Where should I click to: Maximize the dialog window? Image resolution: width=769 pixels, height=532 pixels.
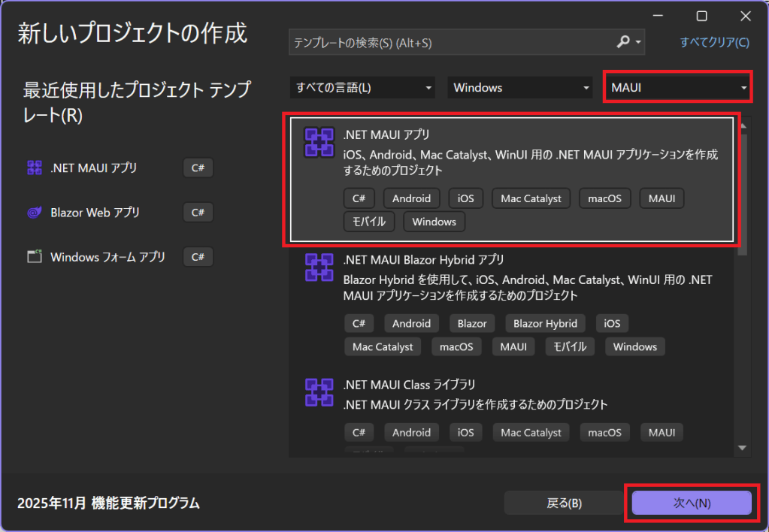pyautogui.click(x=701, y=16)
